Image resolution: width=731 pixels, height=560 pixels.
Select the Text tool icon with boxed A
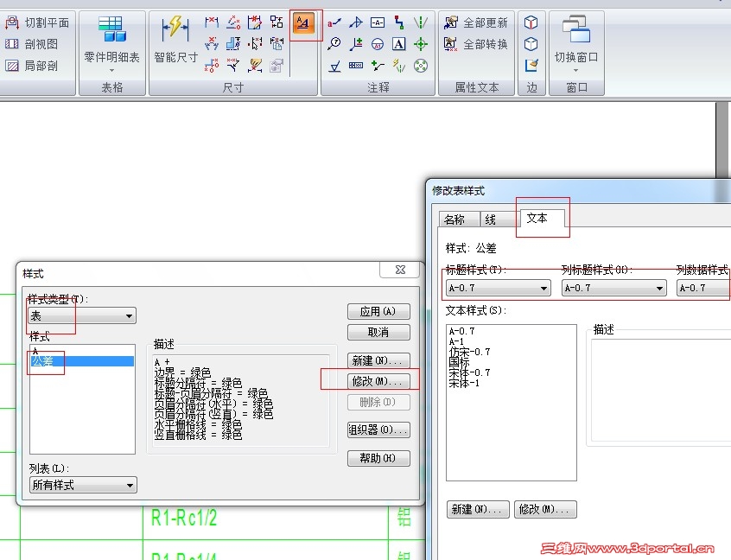[x=398, y=44]
